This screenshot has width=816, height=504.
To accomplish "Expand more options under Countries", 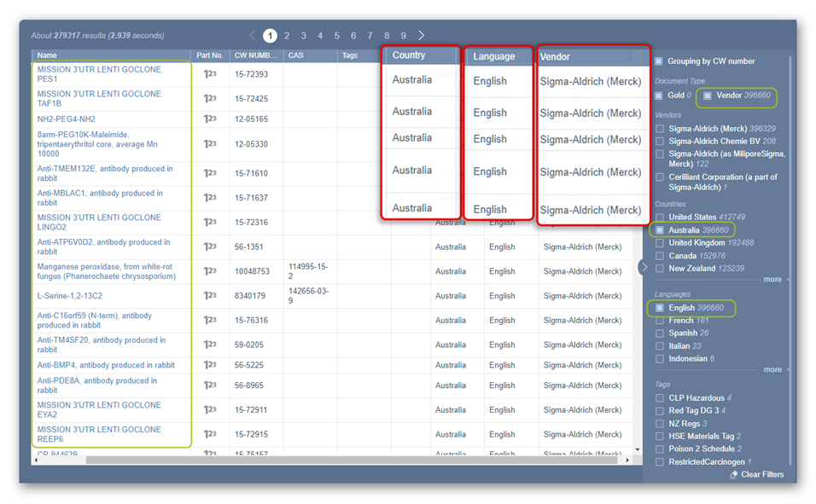I will coord(773,280).
